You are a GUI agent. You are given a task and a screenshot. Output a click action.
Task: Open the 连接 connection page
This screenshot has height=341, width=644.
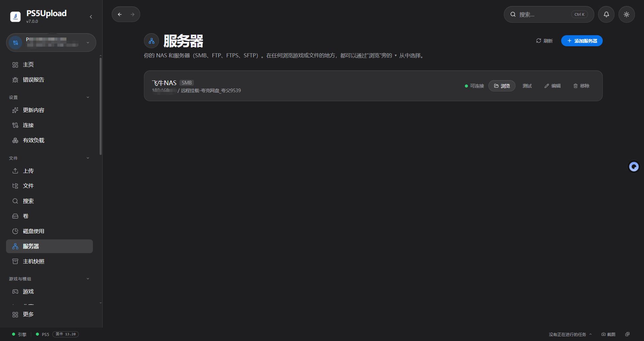pyautogui.click(x=49, y=125)
